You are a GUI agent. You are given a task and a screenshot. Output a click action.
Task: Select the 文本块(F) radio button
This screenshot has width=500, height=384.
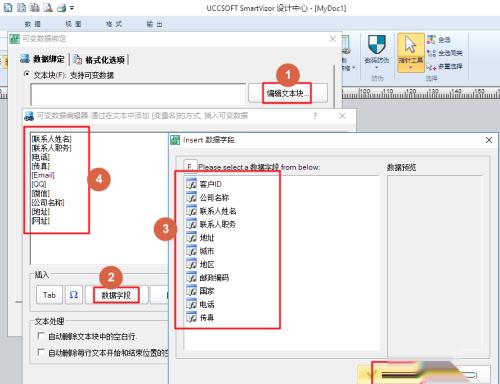(x=27, y=74)
